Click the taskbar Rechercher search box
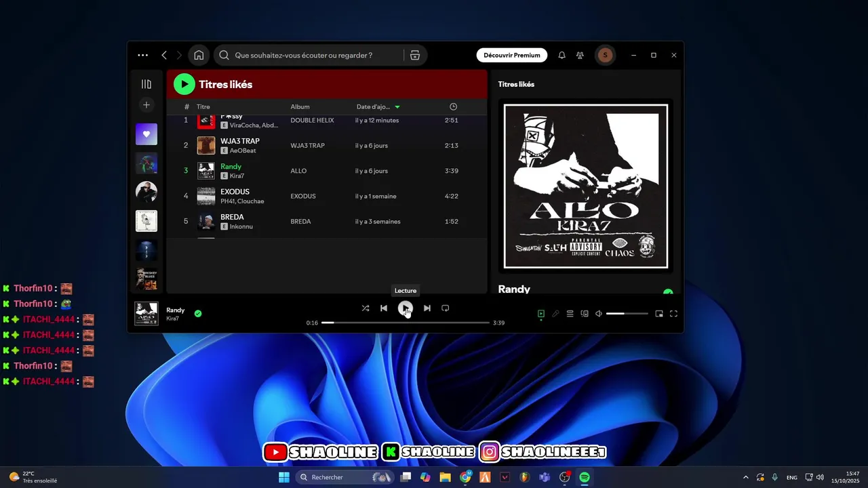The image size is (868, 488). coord(346,477)
